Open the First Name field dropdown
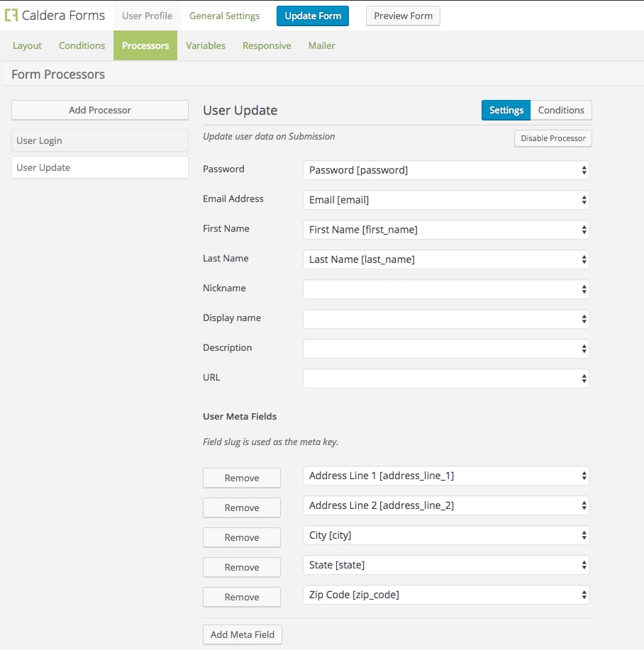 click(x=446, y=230)
